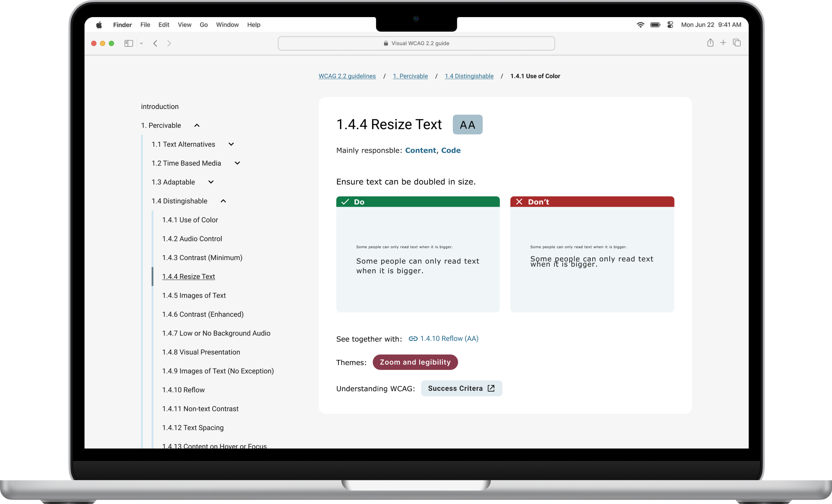The image size is (832, 504).
Task: Click the Apple logo menu
Action: pyautogui.click(x=99, y=25)
